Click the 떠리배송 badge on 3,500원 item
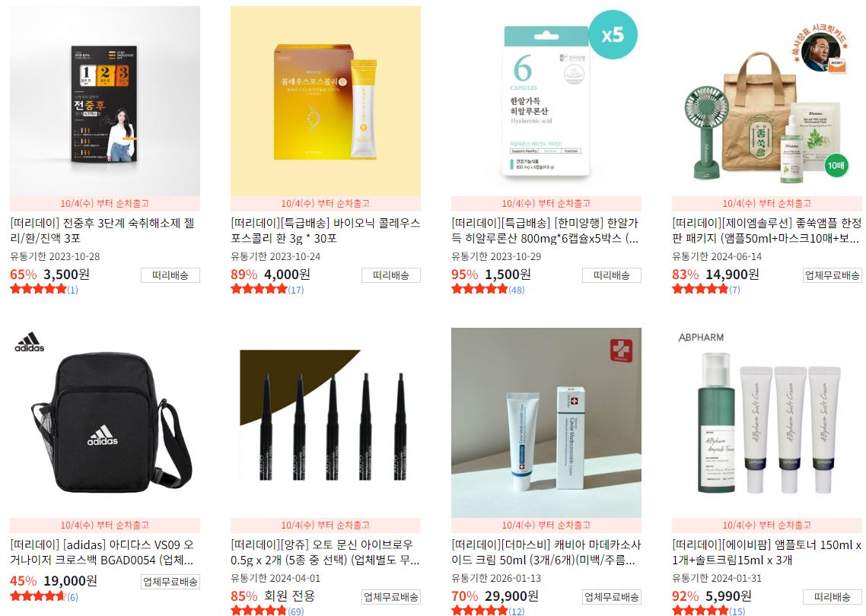The height and width of the screenshot is (616, 866). coord(170,275)
